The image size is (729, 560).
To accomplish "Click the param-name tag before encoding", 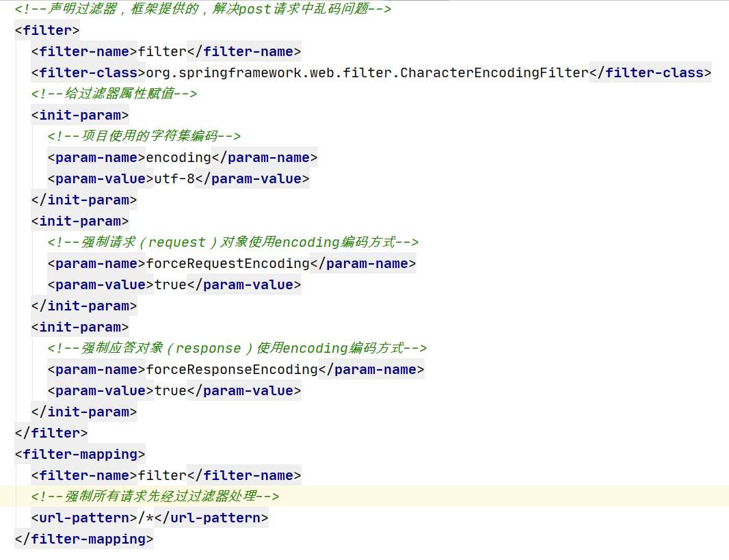I will (96, 157).
